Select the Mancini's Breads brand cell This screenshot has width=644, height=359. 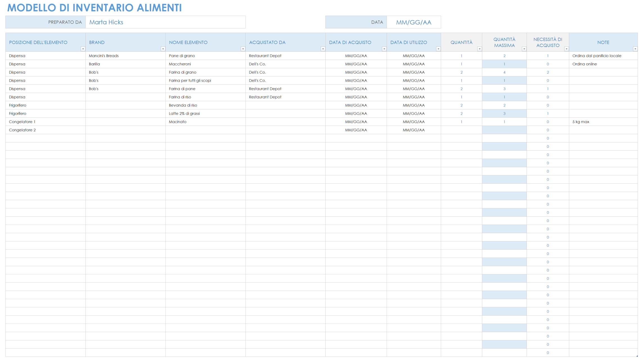(x=126, y=56)
